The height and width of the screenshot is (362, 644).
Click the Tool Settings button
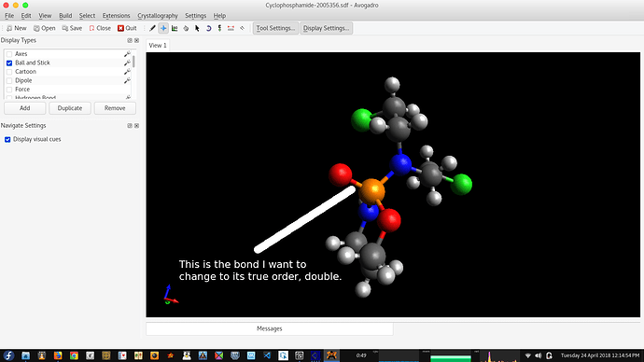pyautogui.click(x=275, y=28)
